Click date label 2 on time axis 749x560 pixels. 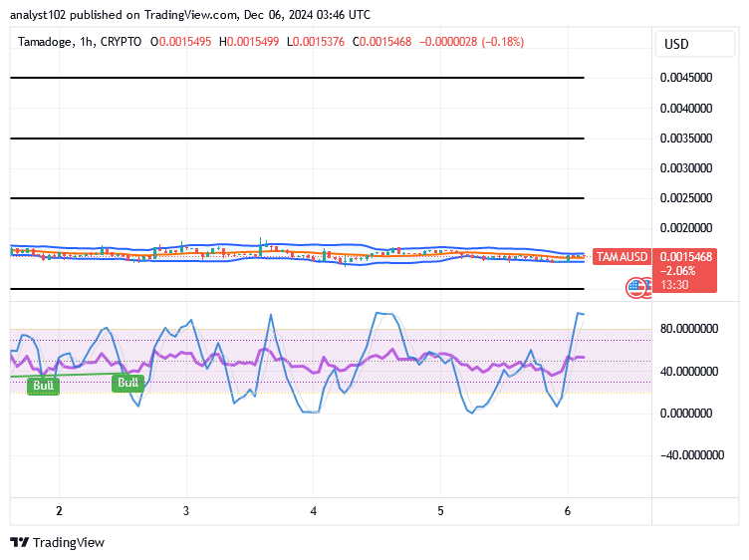[x=59, y=511]
